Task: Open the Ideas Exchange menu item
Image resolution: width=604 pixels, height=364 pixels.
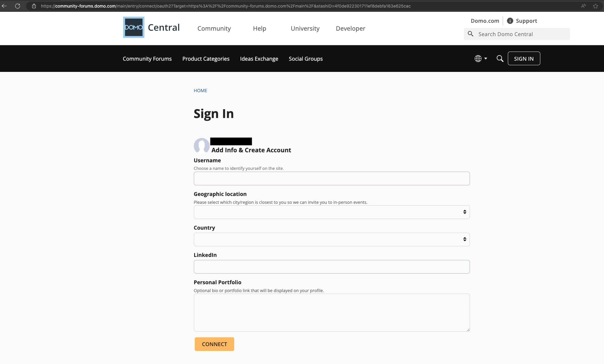Action: (259, 59)
